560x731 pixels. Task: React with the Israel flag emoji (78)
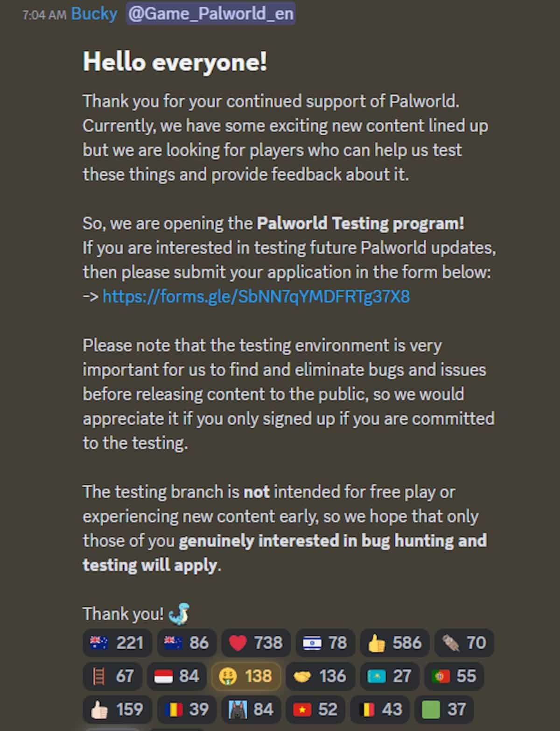[x=325, y=643]
